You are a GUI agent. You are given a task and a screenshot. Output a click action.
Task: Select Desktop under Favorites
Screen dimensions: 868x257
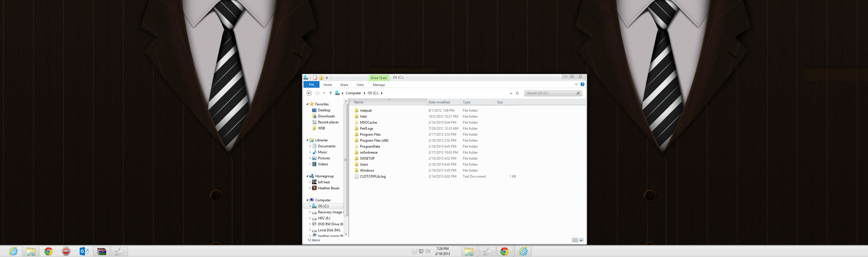[x=324, y=110]
